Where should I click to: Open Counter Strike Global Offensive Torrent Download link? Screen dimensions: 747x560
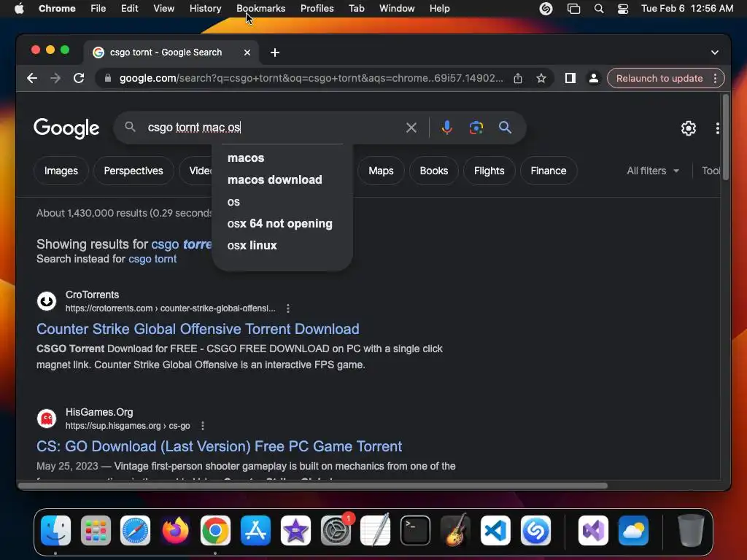pos(198,329)
